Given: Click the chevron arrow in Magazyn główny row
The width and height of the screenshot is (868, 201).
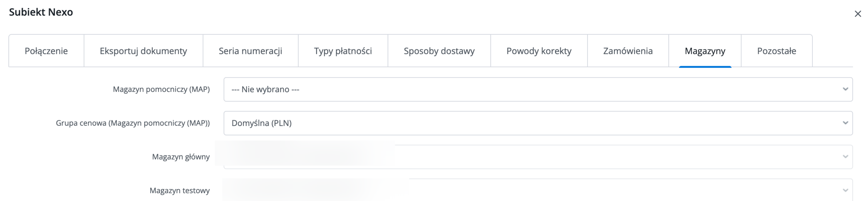Looking at the screenshot, I should (x=845, y=157).
